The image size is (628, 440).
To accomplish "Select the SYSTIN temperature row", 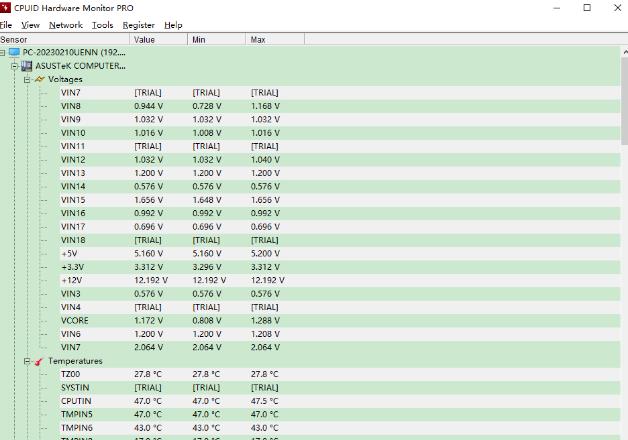I will [340, 388].
